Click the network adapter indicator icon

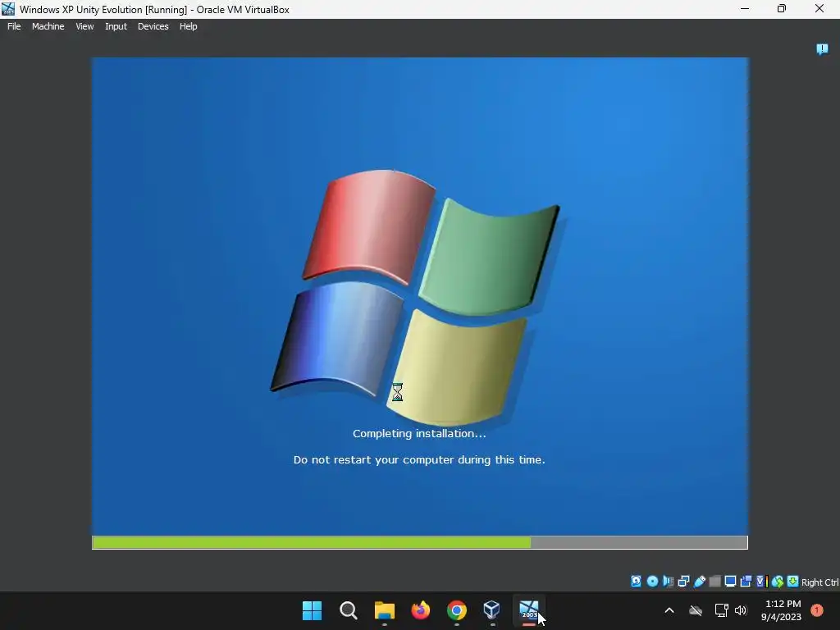tap(683, 582)
